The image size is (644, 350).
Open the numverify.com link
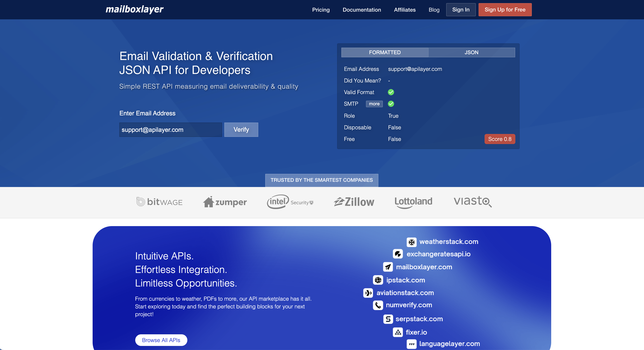click(409, 305)
